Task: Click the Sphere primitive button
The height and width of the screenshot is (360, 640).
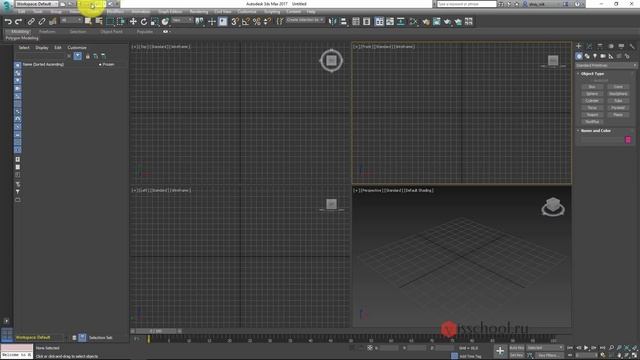Action: point(592,94)
